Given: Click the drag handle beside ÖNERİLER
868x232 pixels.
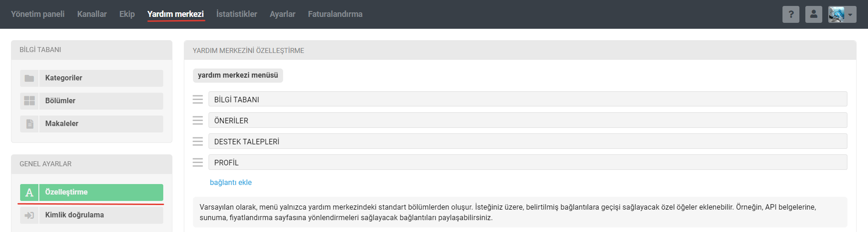Looking at the screenshot, I should (198, 120).
